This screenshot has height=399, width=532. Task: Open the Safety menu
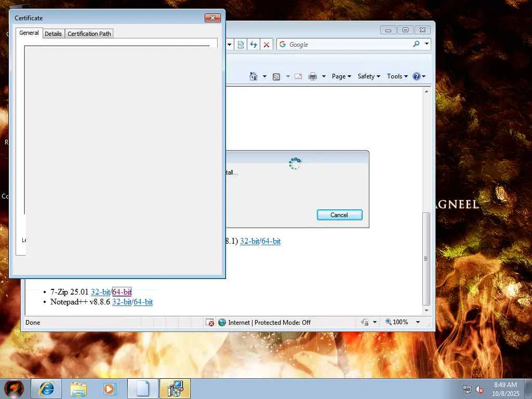(369, 76)
